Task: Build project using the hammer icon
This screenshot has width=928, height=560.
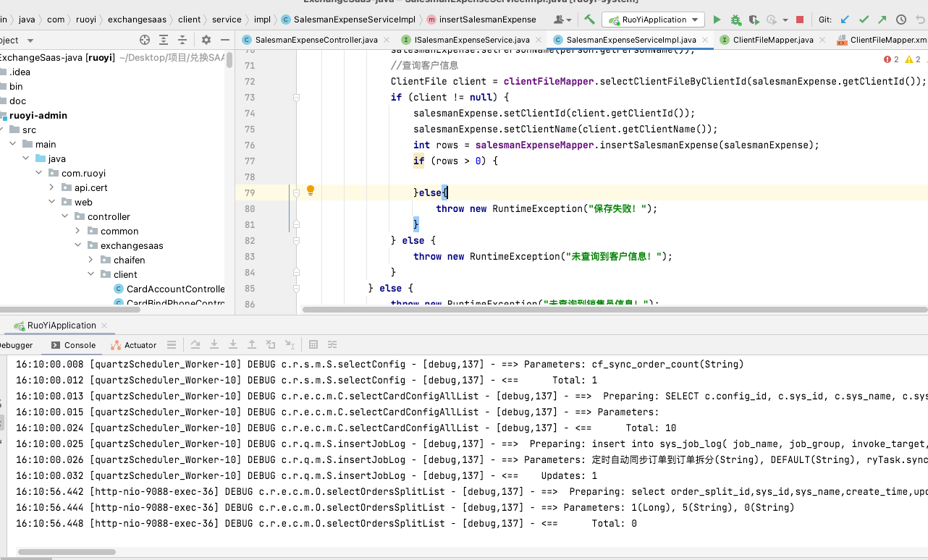Action: click(590, 20)
